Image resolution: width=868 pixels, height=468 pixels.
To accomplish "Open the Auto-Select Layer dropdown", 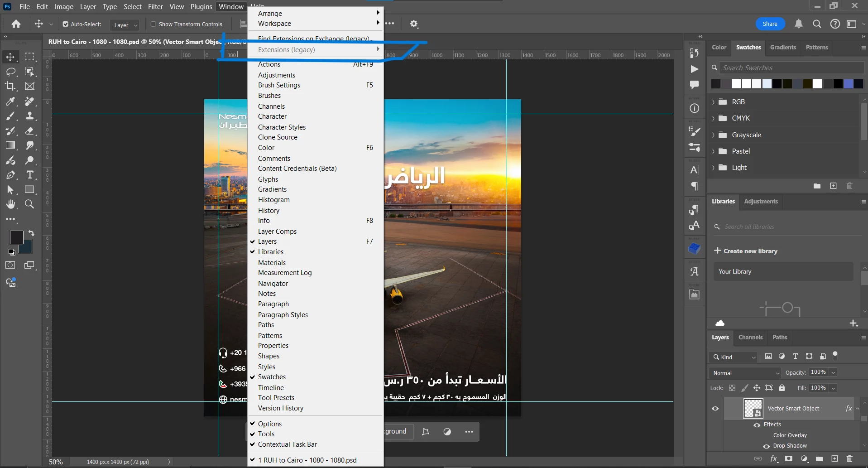I will pos(125,25).
